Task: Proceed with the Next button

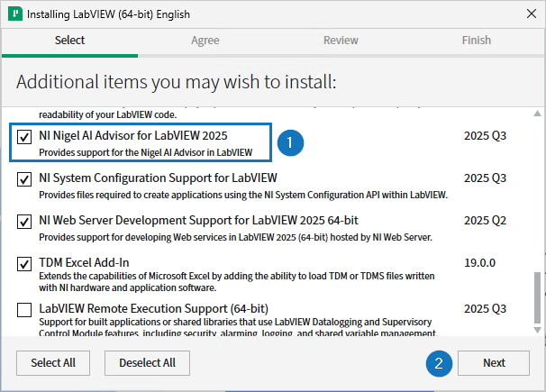Action: tap(494, 363)
